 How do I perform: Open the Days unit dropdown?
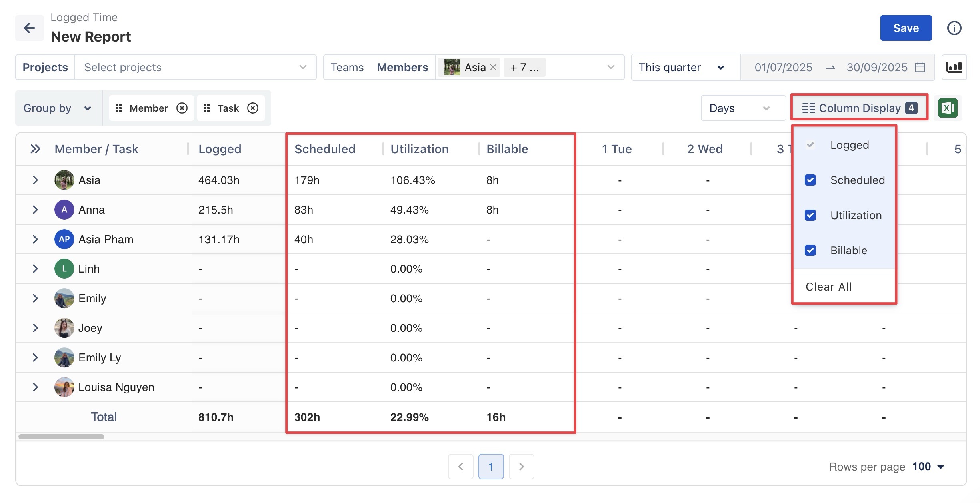743,108
